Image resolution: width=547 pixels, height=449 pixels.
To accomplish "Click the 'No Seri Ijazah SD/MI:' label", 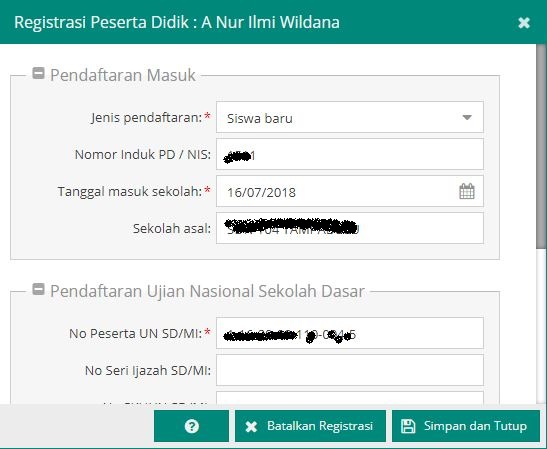I will (148, 371).
